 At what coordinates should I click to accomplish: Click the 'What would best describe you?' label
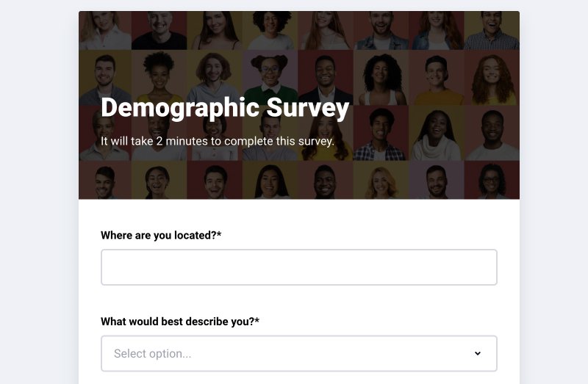click(x=180, y=321)
